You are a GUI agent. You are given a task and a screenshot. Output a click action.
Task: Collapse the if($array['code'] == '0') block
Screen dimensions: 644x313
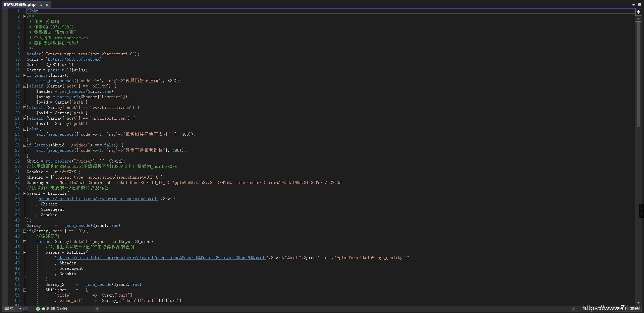pyautogui.click(x=24, y=231)
